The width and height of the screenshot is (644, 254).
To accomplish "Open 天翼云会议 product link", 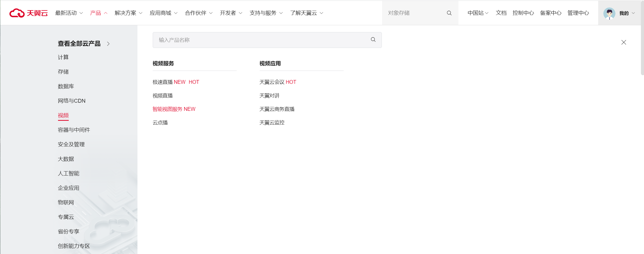I will pos(272,82).
